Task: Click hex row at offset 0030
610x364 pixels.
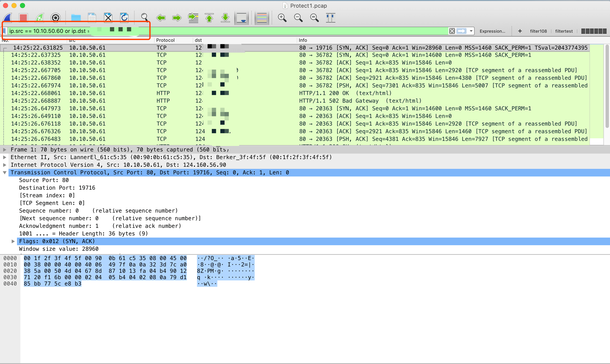Action: click(x=105, y=277)
